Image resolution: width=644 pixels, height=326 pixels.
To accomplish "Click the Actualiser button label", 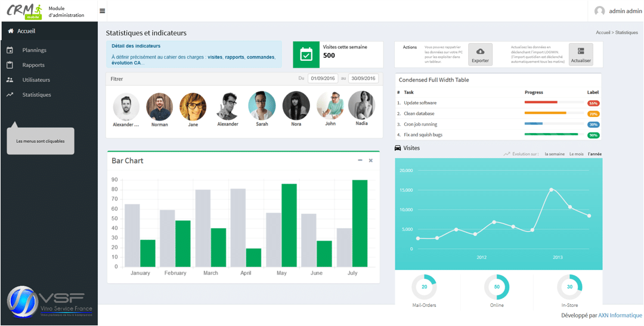I will coord(581,60).
